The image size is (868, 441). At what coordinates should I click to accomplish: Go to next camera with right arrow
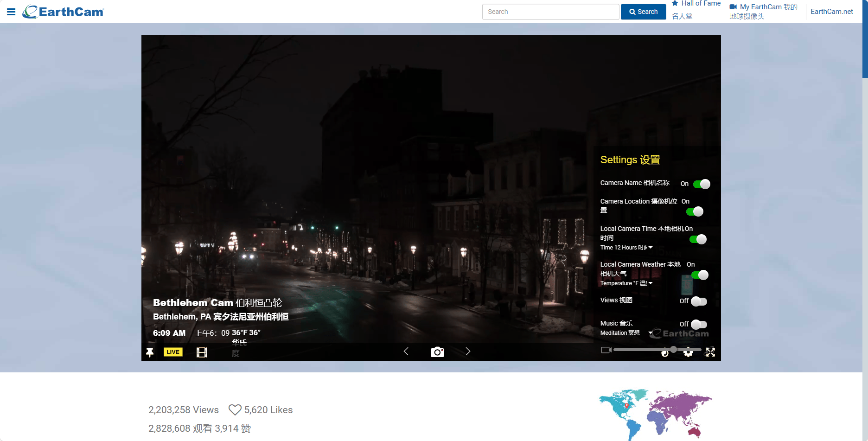coord(468,352)
